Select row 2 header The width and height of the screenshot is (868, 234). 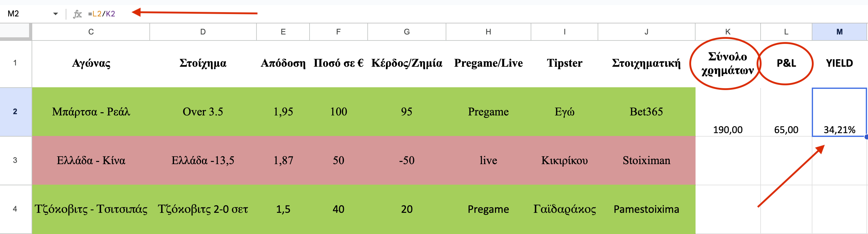click(15, 112)
